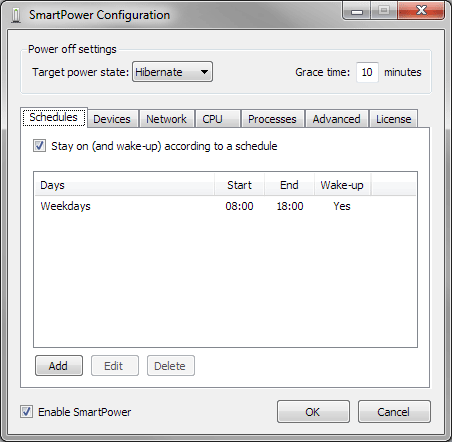Confirm settings with OK
The height and width of the screenshot is (442, 452).
click(x=313, y=412)
